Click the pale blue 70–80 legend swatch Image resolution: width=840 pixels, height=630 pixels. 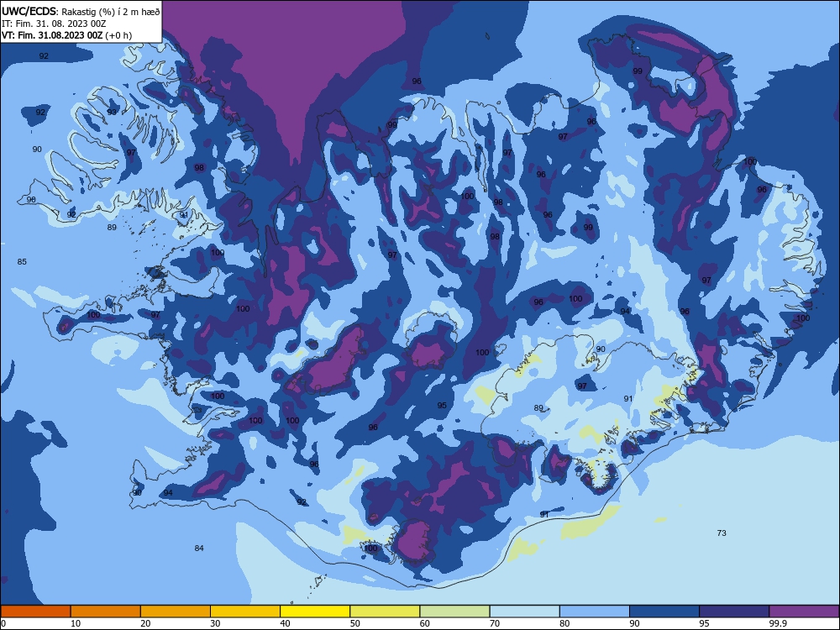tap(524, 612)
